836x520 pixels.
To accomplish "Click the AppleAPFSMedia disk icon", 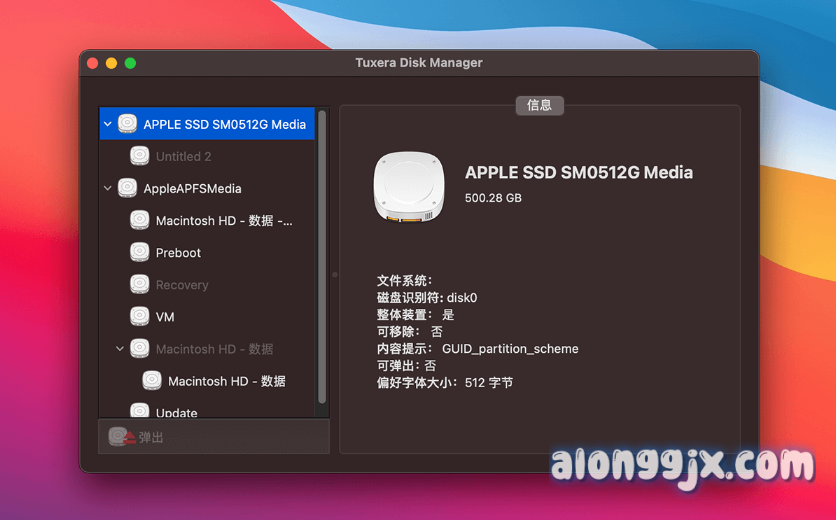I will (127, 188).
